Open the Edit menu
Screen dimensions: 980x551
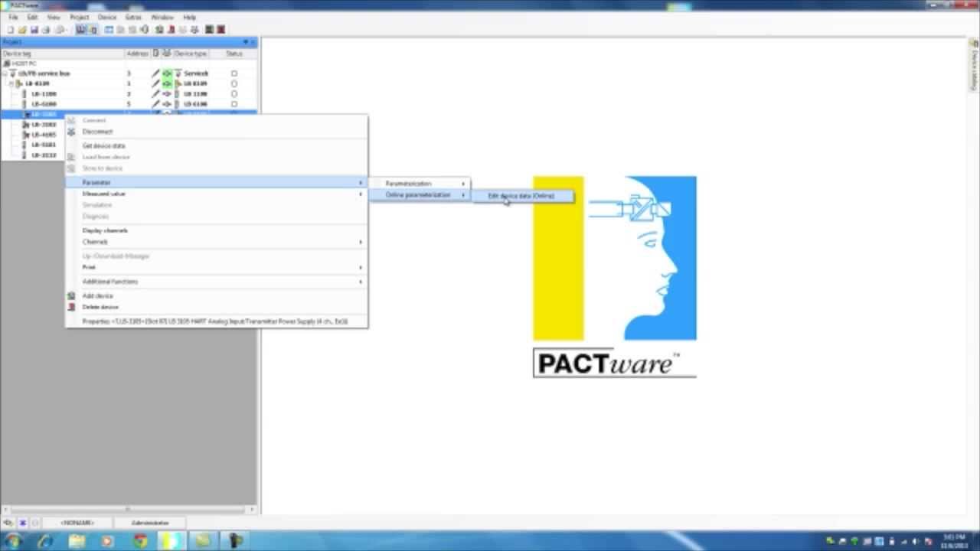pyautogui.click(x=32, y=17)
